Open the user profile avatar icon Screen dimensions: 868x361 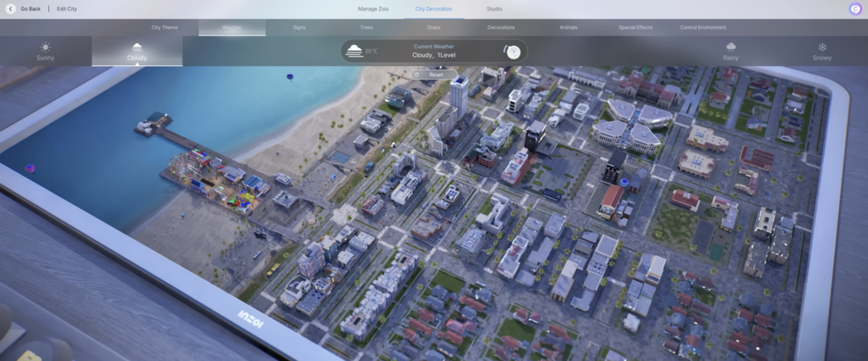pos(854,8)
